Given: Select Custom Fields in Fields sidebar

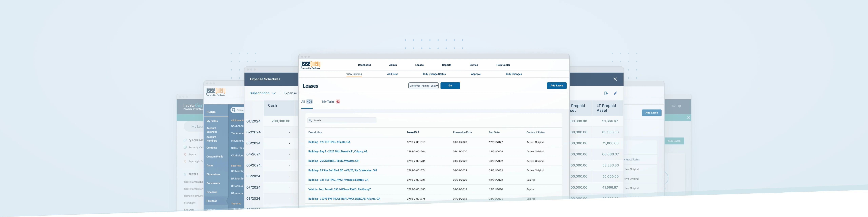Looking at the screenshot, I should click(215, 157).
